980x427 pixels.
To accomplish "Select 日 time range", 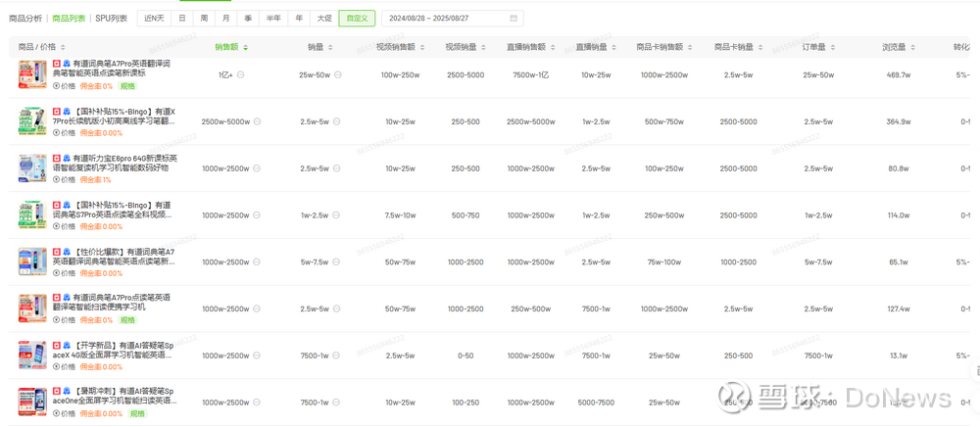I will point(182,19).
